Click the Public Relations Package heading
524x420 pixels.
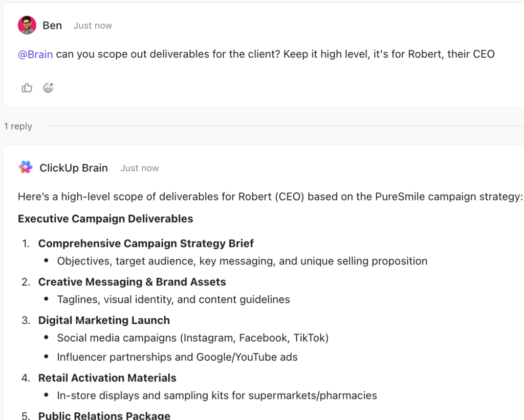coord(104,415)
